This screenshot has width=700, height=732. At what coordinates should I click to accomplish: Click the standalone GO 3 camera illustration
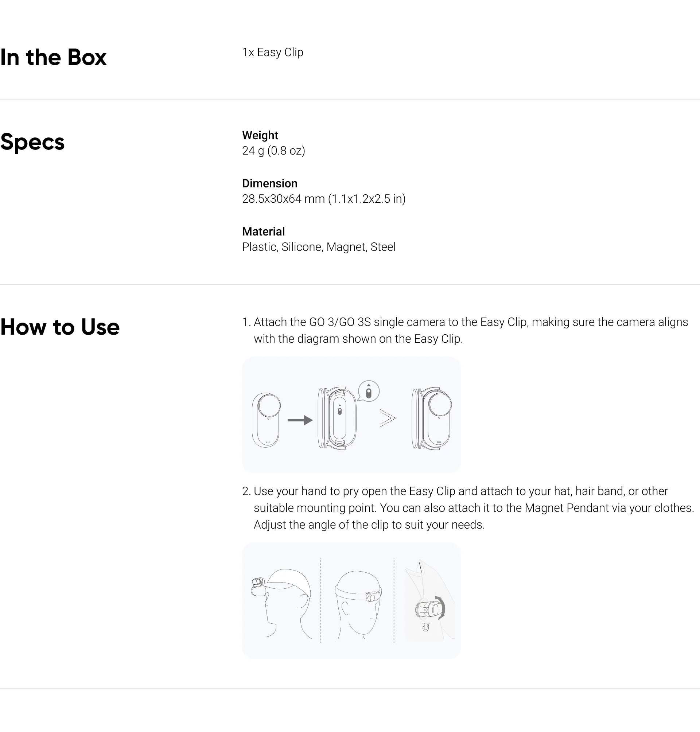coord(266,420)
